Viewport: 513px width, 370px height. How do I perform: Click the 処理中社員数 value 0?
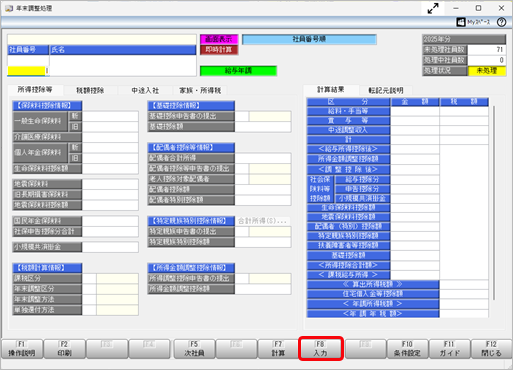(486, 60)
